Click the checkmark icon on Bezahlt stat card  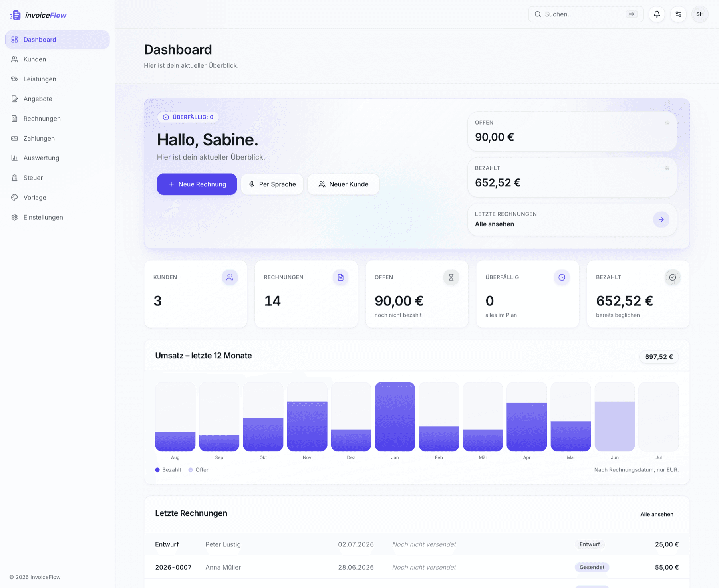point(672,277)
